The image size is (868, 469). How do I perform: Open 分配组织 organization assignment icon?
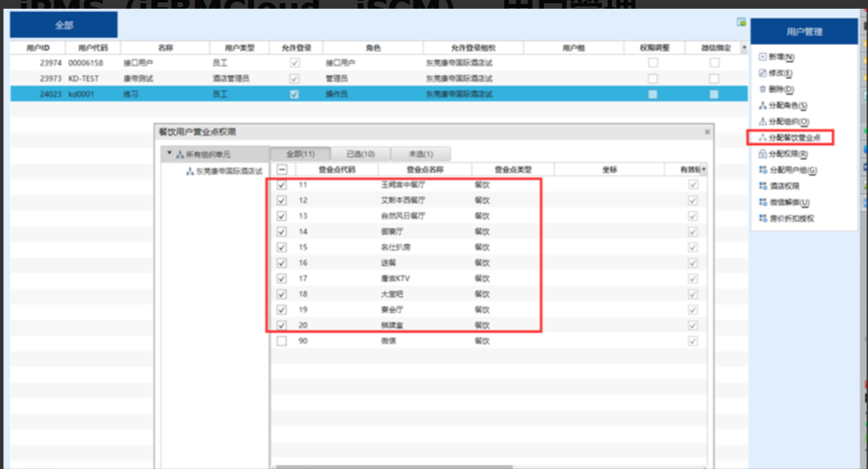[x=763, y=121]
